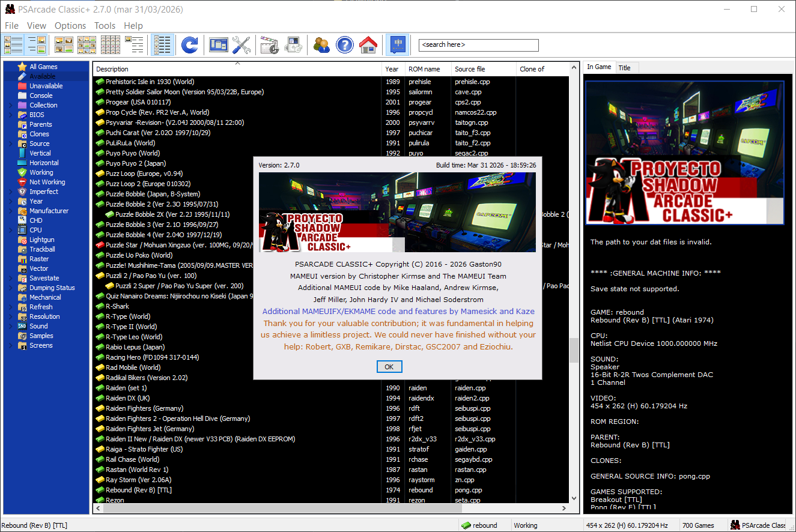Screen dimensions: 796x532
Task: Switch to the Title tab
Action: click(x=625, y=68)
